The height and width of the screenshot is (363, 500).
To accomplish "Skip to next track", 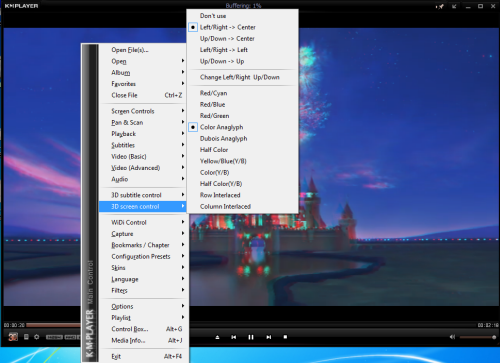I will tap(268, 337).
